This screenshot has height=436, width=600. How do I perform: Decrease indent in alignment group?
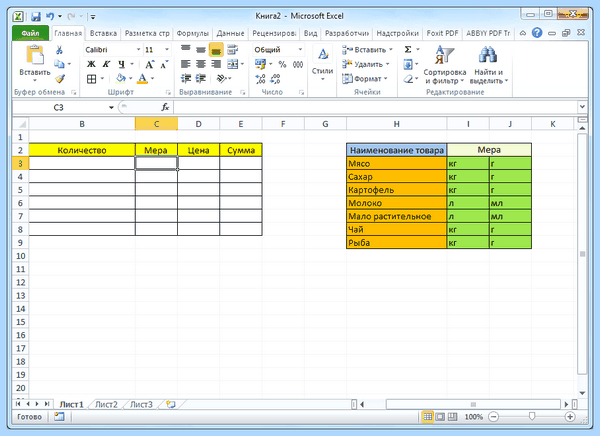coord(186,78)
